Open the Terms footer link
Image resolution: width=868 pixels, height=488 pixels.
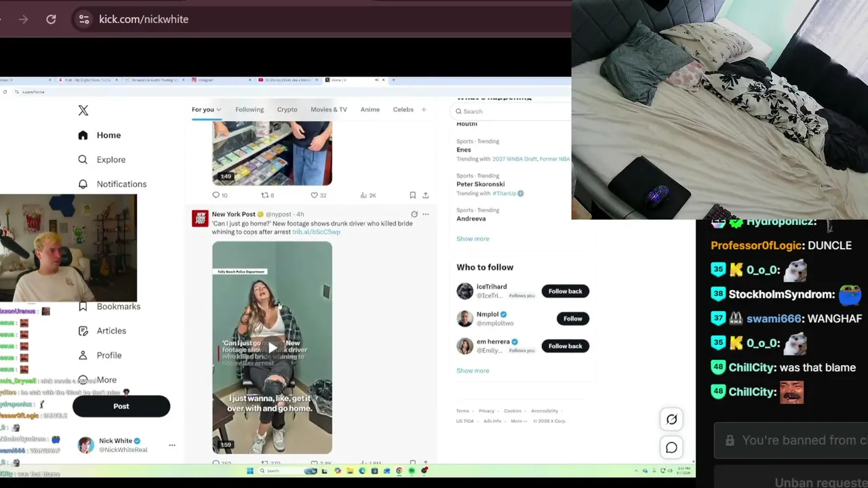coord(462,411)
